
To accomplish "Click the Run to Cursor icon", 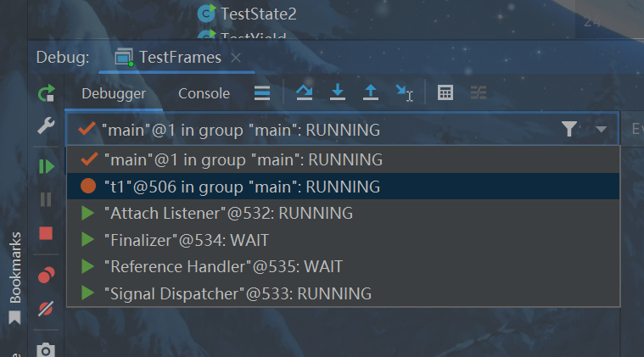I will pos(404,93).
